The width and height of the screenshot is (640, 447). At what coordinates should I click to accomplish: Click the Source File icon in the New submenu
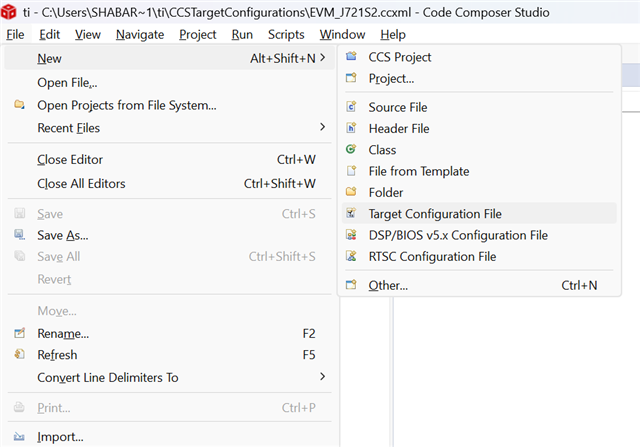350,107
